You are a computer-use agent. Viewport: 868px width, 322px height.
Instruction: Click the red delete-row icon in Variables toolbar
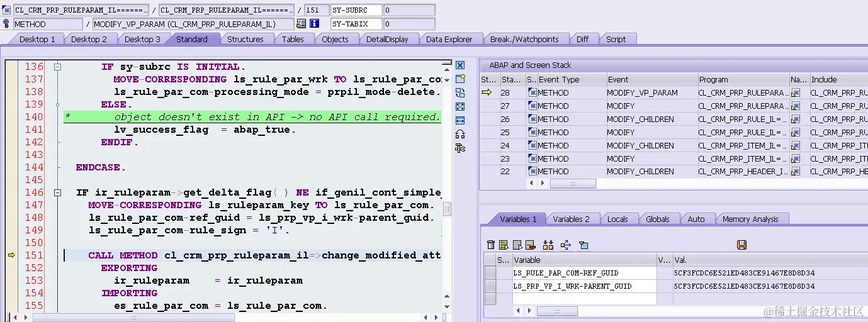tap(530, 245)
